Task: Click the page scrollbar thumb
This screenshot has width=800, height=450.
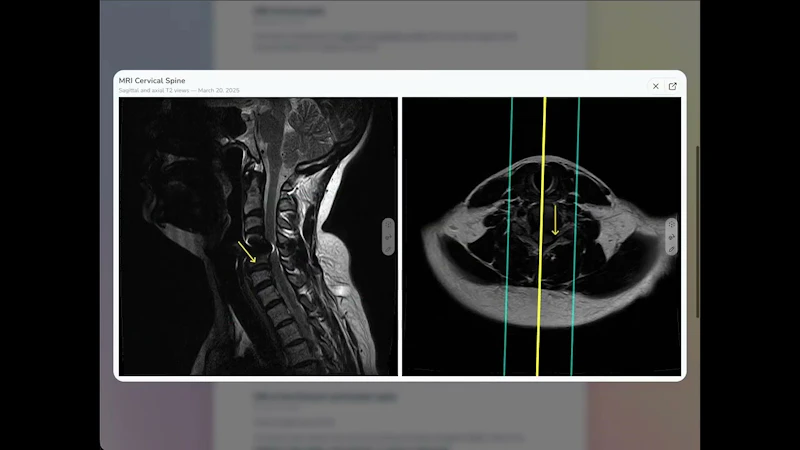Action: pyautogui.click(x=697, y=232)
